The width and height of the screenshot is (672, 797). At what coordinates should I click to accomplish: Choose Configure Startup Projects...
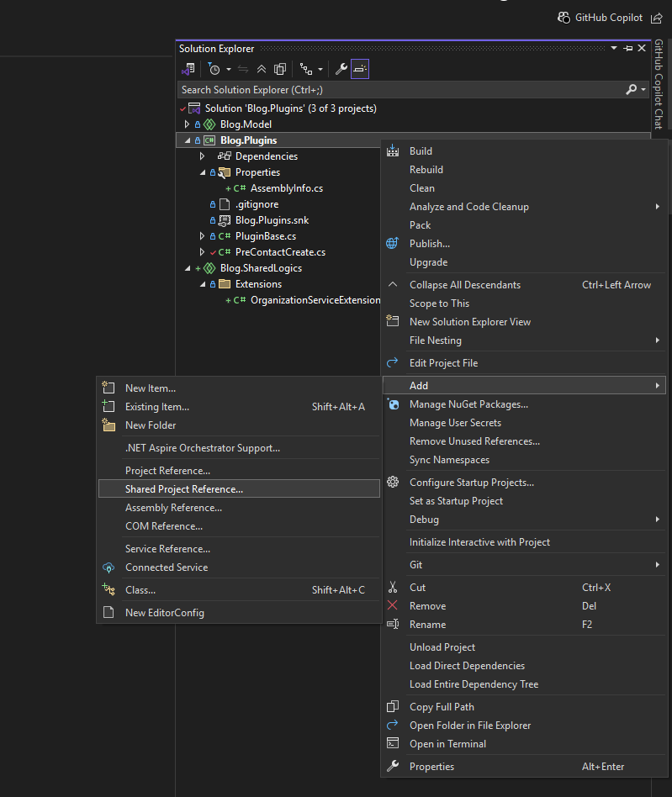[524, 483]
